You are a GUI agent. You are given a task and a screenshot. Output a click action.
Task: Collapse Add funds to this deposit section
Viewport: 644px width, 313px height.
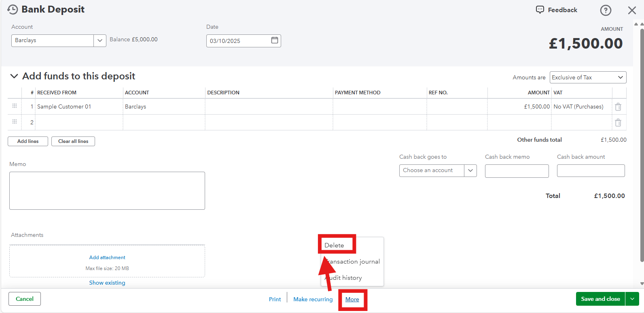14,76
